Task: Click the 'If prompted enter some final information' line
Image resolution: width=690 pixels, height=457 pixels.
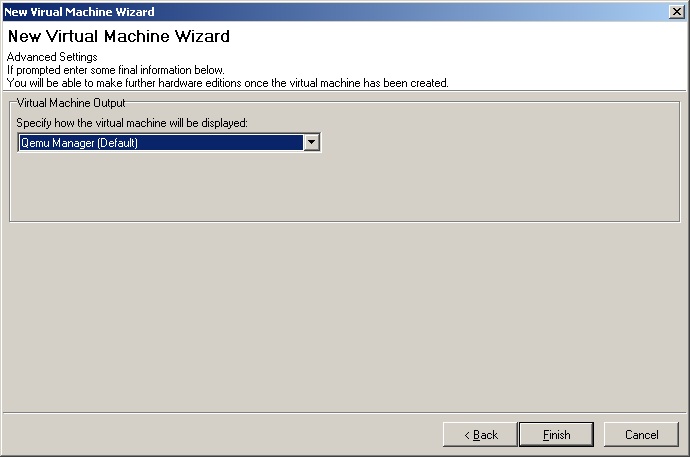Action: [x=115, y=70]
